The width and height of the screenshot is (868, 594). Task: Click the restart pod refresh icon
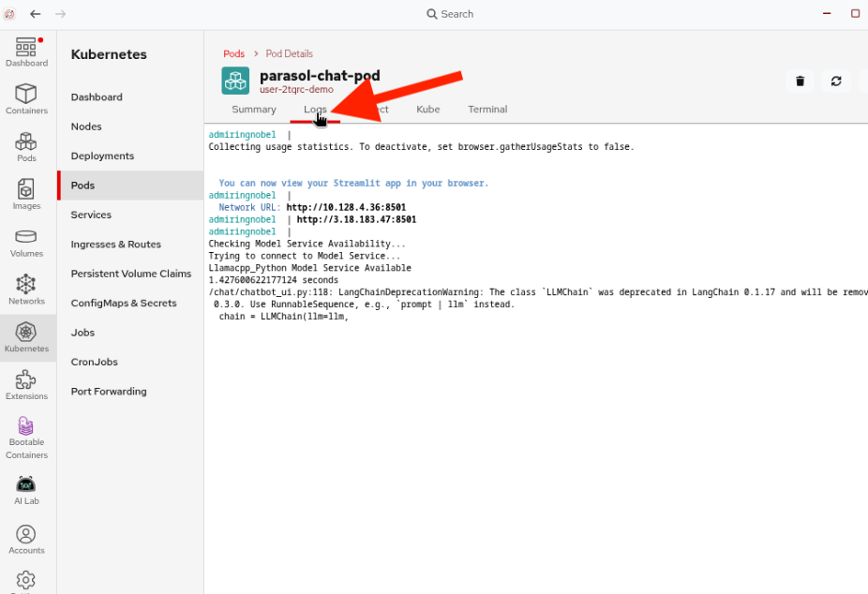[x=836, y=82]
